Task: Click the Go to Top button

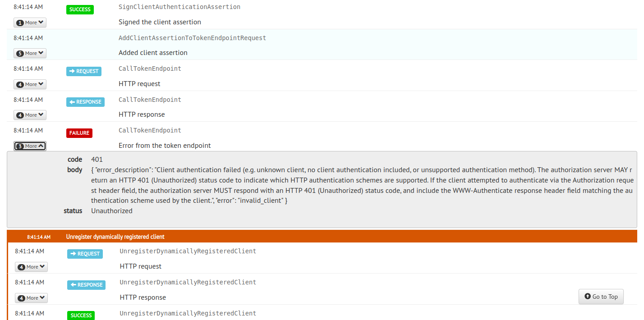Action: pos(601,297)
